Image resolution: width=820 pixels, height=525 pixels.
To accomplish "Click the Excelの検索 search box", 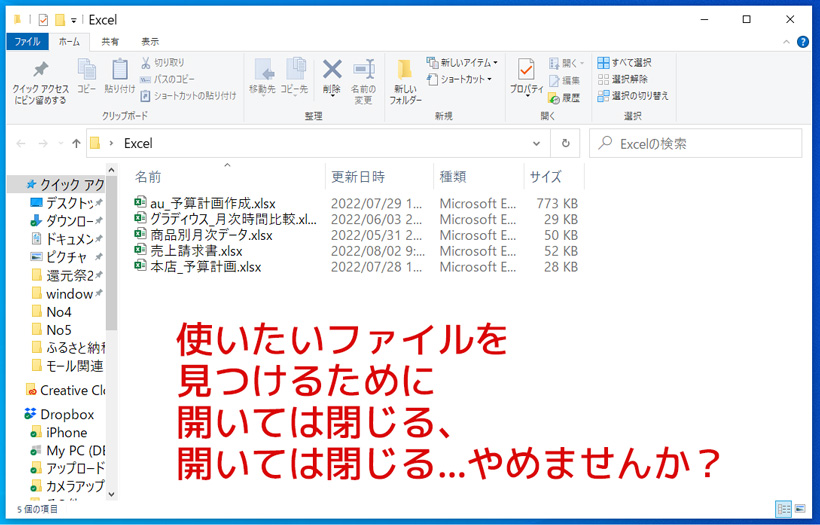I will coord(696,143).
